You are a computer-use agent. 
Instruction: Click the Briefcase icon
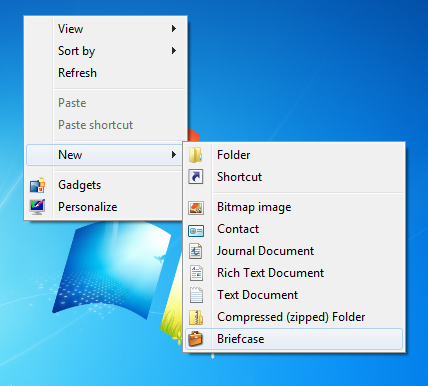click(x=196, y=339)
